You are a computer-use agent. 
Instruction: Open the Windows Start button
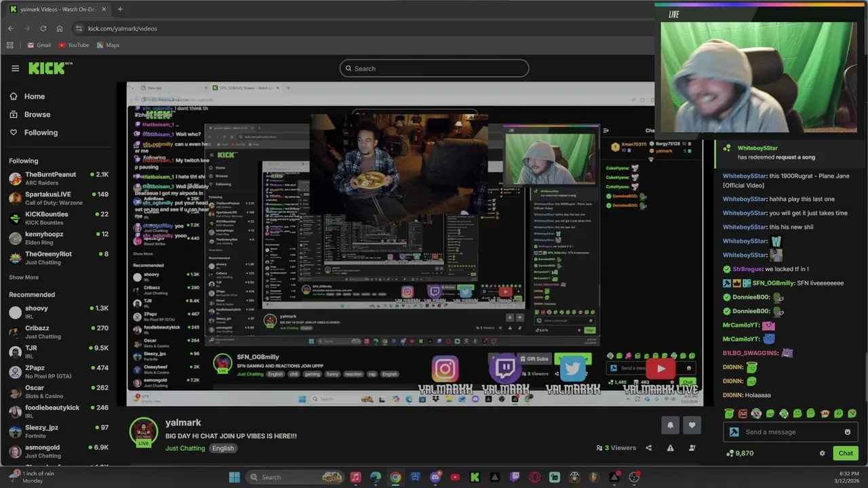(234, 477)
